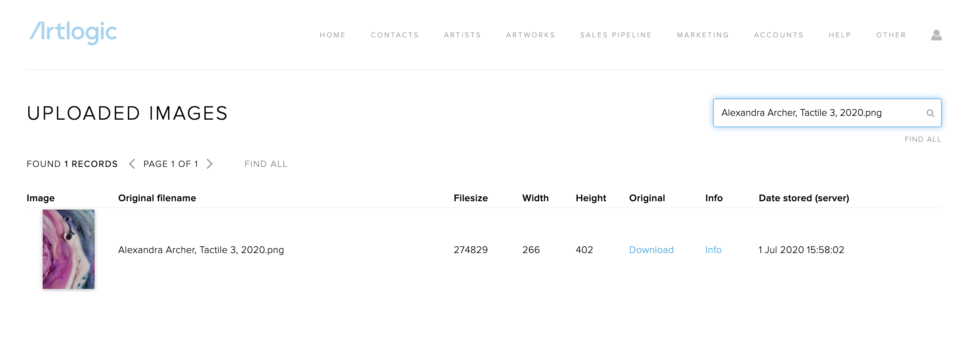Click Find All next to pagination

(x=266, y=164)
